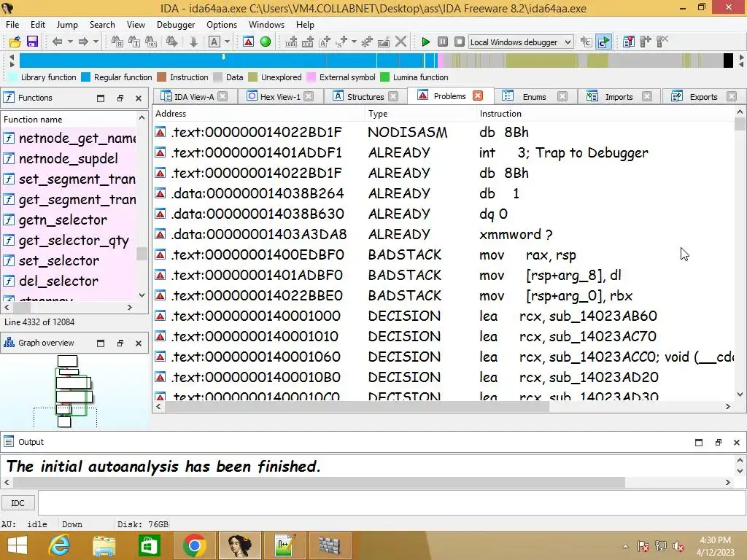Click the Save database floppy icon
This screenshot has height=560, width=747.
pos(32,42)
